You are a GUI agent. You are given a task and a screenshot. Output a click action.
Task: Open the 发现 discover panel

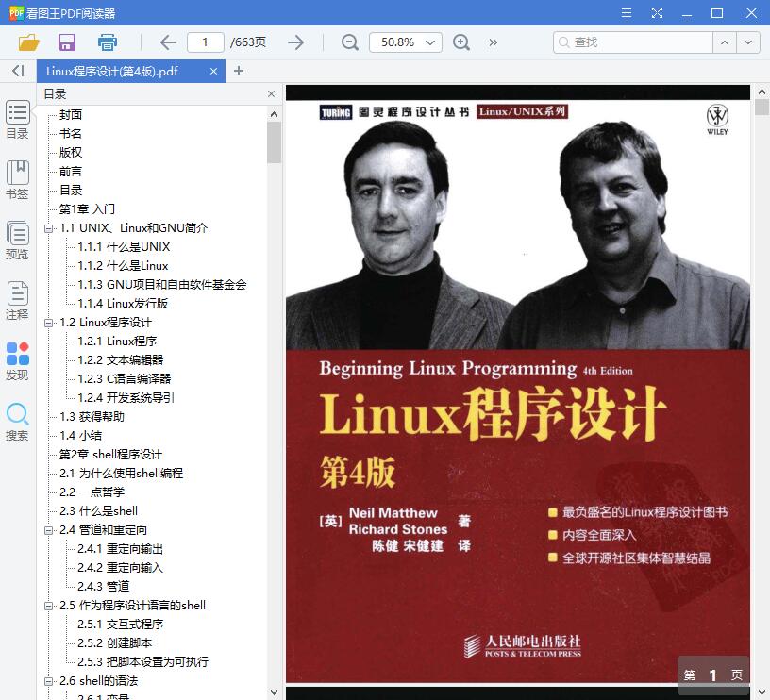coord(17,361)
